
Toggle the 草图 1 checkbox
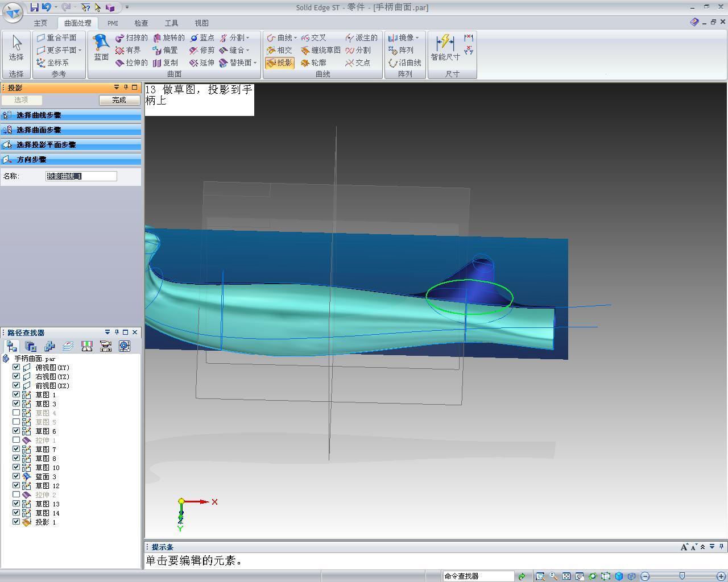16,394
